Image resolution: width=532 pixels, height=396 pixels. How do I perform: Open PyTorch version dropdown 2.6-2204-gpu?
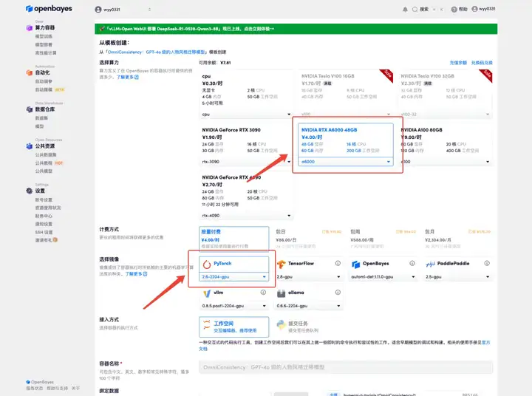233,277
